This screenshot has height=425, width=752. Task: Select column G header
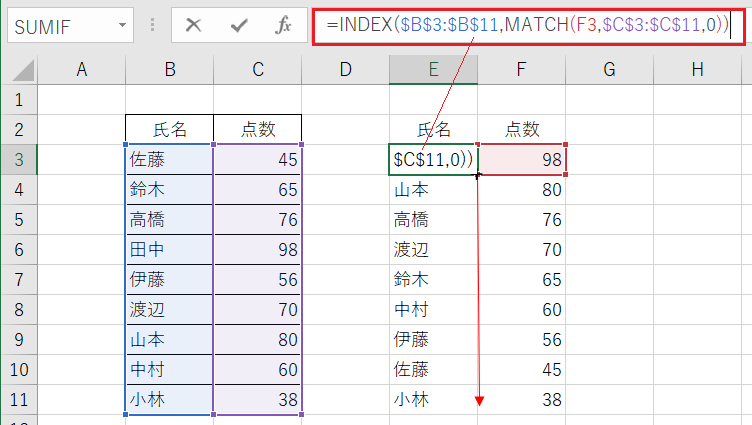pyautogui.click(x=609, y=70)
